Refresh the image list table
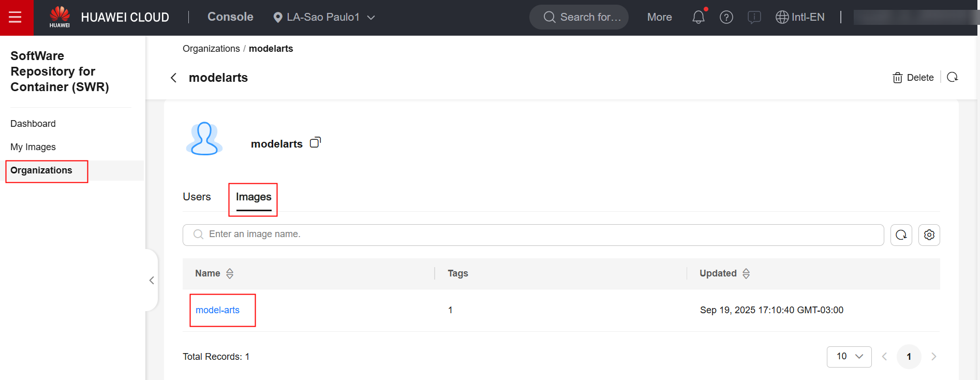This screenshot has height=380, width=980. [901, 235]
